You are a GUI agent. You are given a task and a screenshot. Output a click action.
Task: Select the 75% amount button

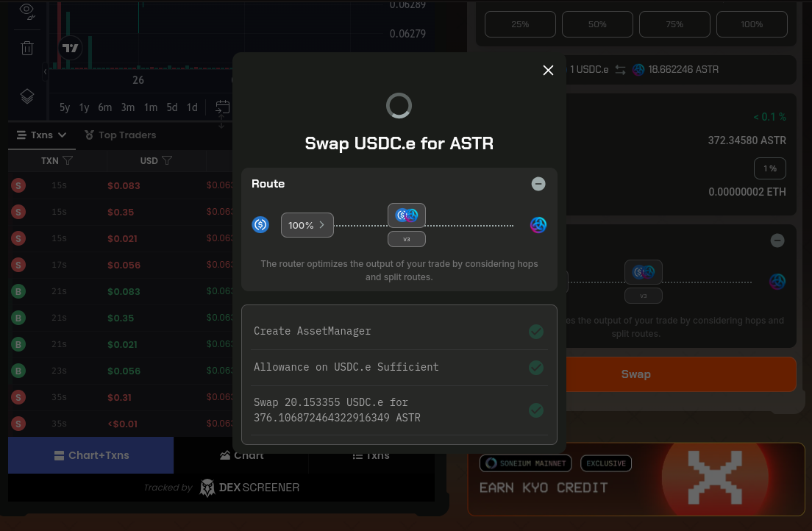(x=674, y=24)
